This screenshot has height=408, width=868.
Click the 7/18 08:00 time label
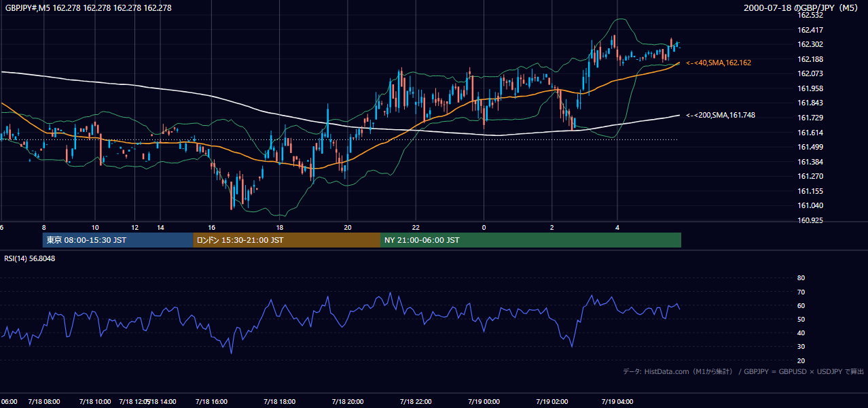[x=43, y=402]
